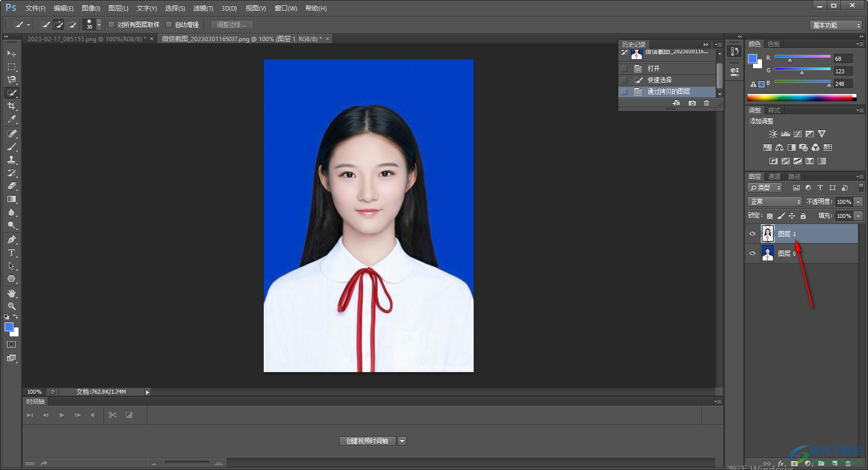Open the blend mode 正常 dropdown

point(775,201)
